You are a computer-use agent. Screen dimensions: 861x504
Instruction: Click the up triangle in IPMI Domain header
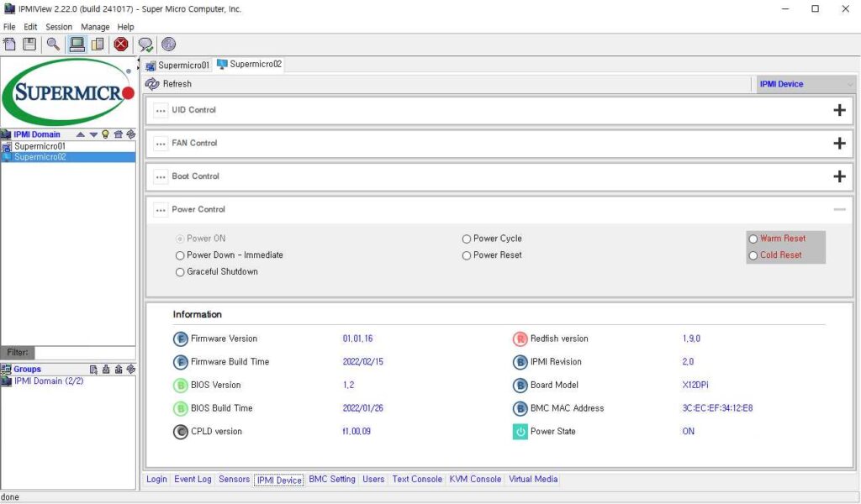(x=81, y=134)
